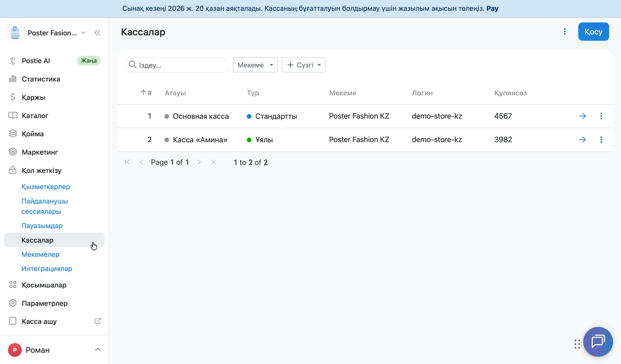This screenshot has height=364, width=621.
Task: Open the Статистика section
Action: [x=55, y=79]
